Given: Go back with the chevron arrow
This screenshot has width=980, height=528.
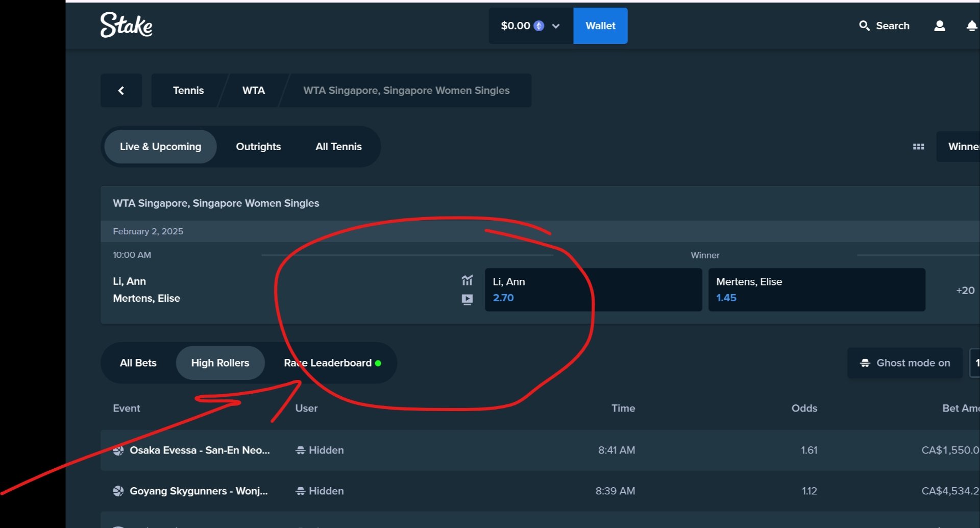Looking at the screenshot, I should [121, 90].
